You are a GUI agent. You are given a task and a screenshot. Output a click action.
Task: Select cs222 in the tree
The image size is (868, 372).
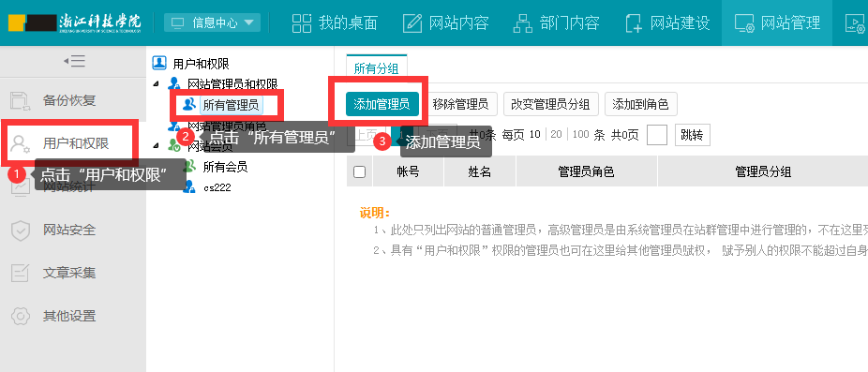[x=217, y=187]
